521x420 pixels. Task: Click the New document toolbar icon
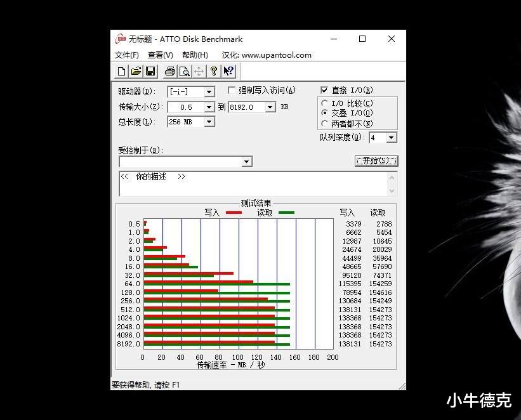pyautogui.click(x=122, y=71)
